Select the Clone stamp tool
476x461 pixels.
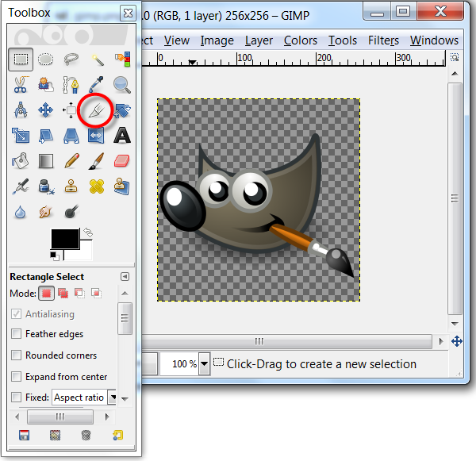(71, 186)
